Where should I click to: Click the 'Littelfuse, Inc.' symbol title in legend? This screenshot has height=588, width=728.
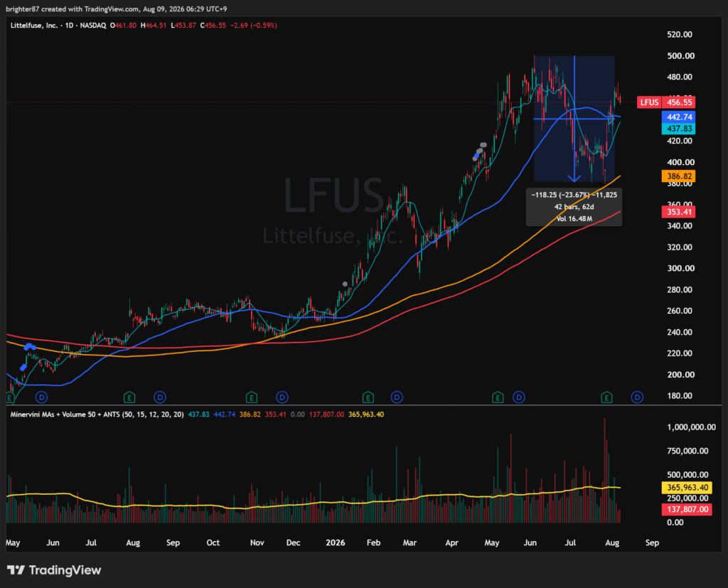click(34, 26)
